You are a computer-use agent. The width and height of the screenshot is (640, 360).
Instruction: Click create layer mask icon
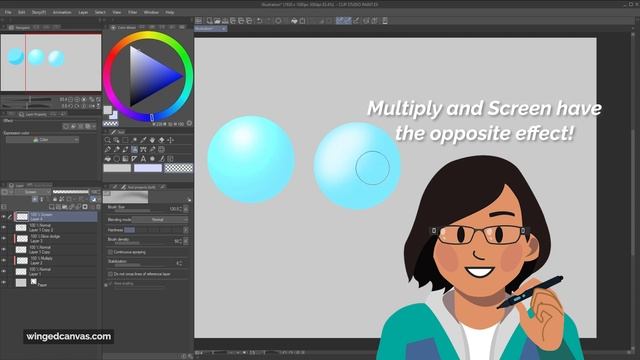(85, 207)
